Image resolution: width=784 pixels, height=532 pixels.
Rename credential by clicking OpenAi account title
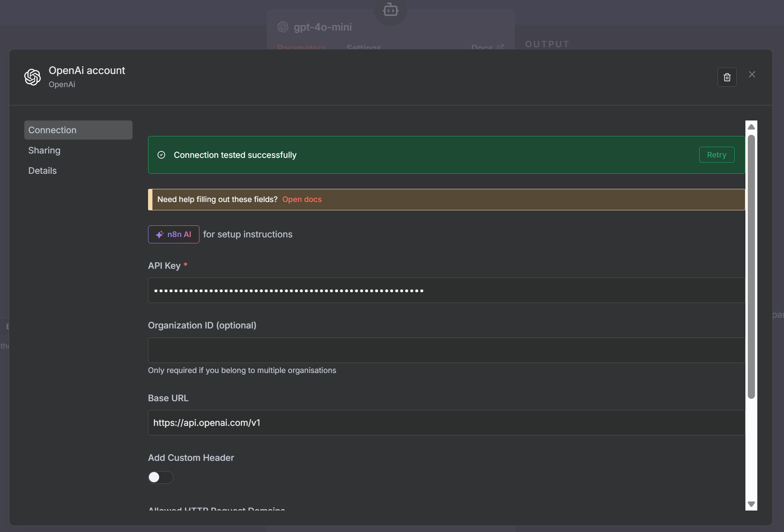pos(87,70)
